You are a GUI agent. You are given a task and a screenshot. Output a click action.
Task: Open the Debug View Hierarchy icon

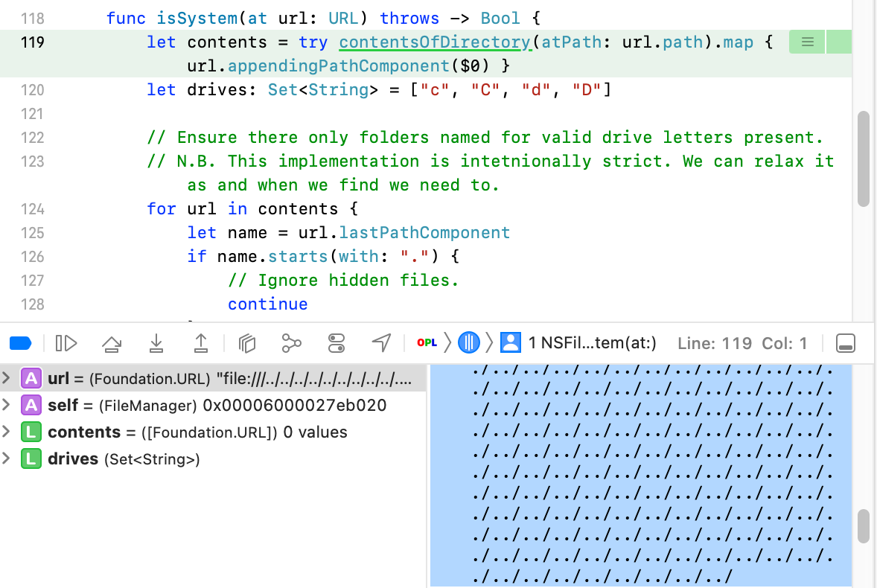click(247, 342)
